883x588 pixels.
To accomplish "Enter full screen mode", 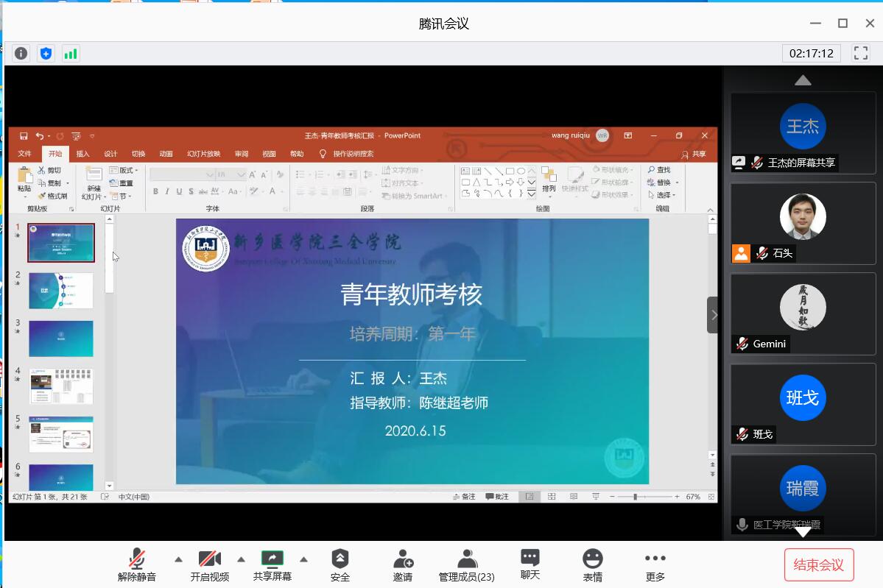I will pyautogui.click(x=860, y=53).
